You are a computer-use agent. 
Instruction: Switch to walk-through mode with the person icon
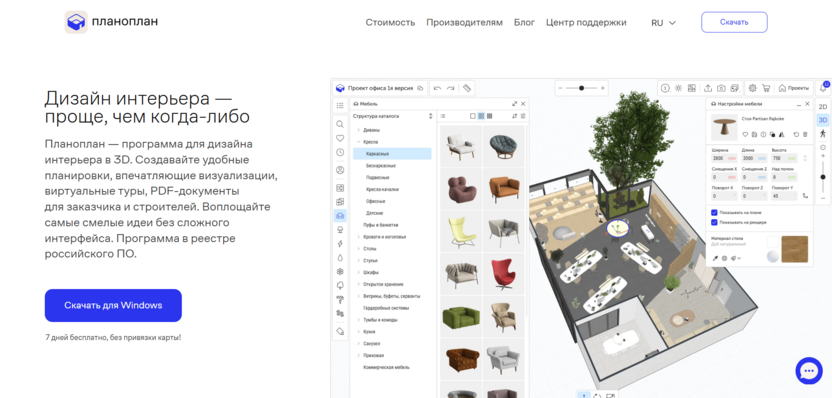coord(823,133)
